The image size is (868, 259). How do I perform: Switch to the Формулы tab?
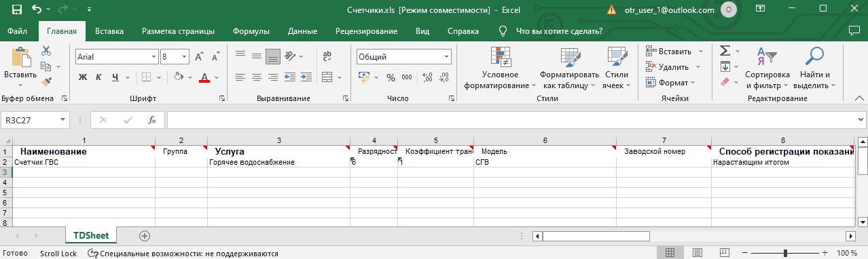click(x=251, y=31)
